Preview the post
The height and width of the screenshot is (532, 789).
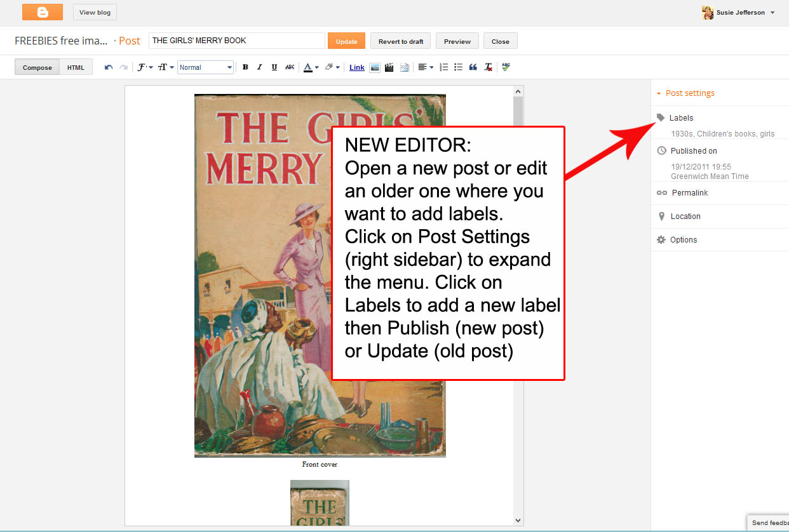[457, 41]
